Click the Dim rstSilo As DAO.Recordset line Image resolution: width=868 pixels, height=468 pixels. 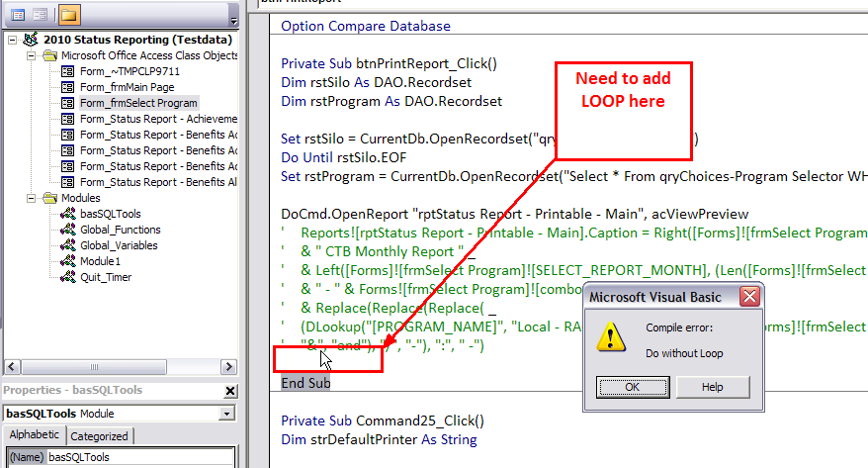tap(377, 82)
